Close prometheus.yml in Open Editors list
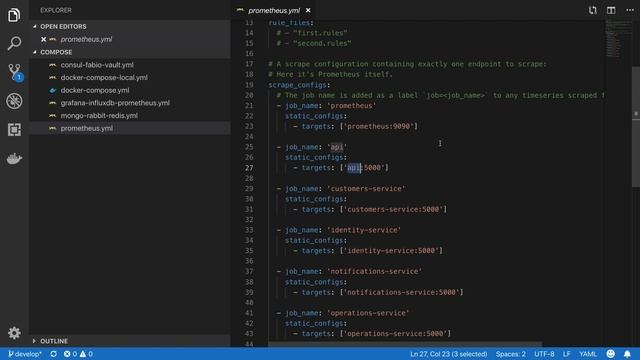640x360 pixels. click(43, 40)
